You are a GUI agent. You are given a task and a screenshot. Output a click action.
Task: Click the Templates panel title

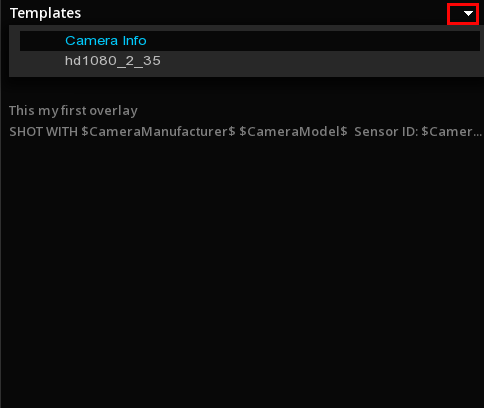click(x=45, y=13)
